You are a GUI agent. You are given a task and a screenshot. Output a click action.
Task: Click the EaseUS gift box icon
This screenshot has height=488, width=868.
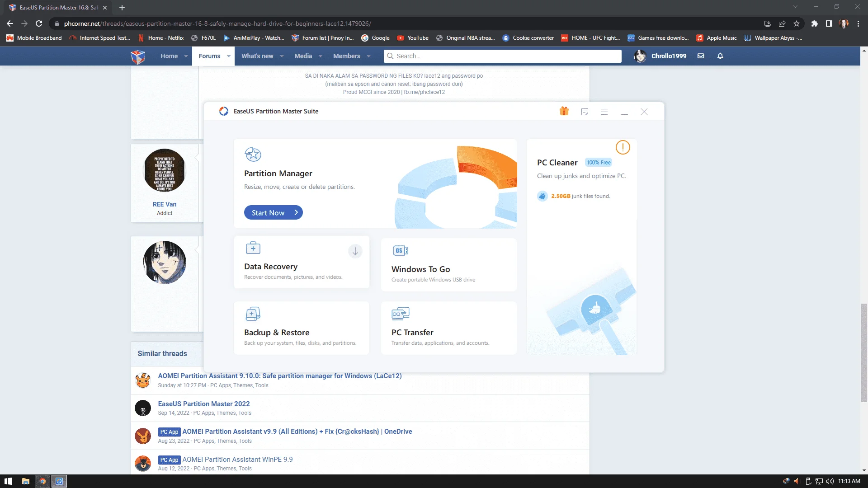coord(564,111)
